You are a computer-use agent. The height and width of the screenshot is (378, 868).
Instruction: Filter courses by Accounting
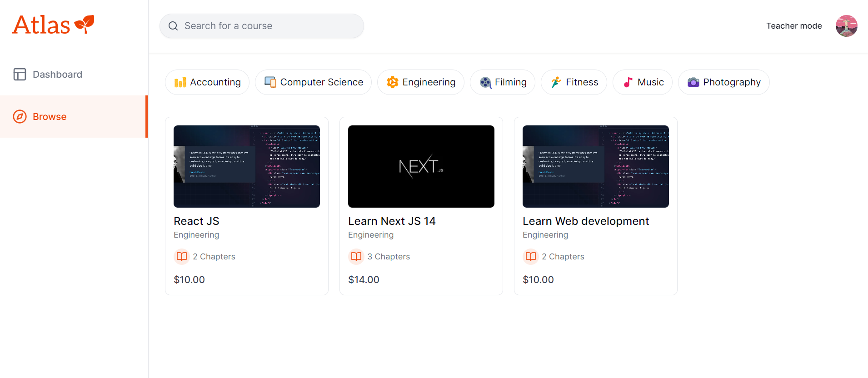(x=207, y=82)
